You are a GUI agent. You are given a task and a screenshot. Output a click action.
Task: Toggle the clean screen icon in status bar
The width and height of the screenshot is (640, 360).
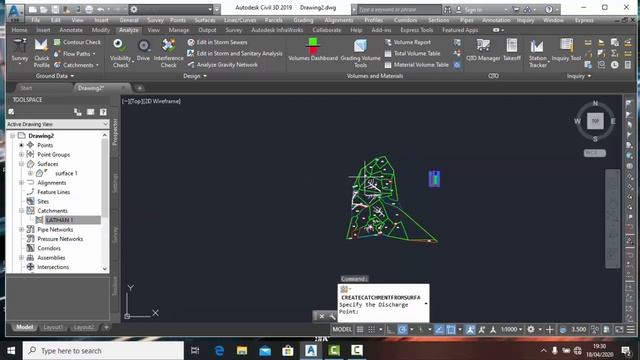(619, 329)
